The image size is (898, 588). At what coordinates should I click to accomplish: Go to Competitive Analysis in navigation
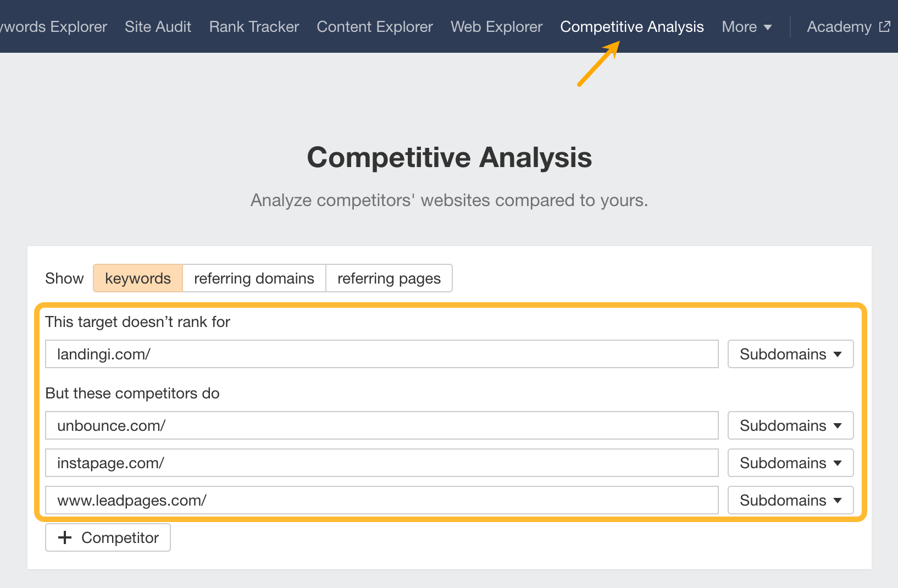tap(631, 26)
